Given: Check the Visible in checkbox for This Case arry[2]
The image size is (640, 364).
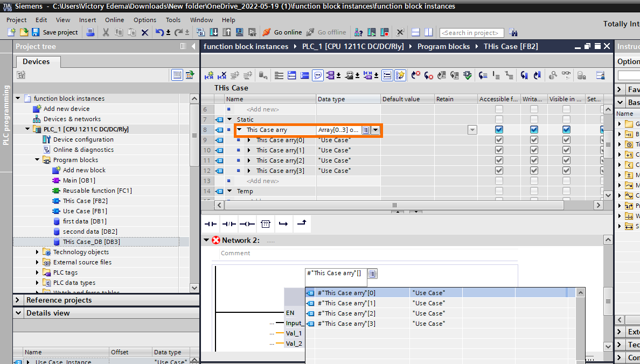Looking at the screenshot, I should coord(566,160).
